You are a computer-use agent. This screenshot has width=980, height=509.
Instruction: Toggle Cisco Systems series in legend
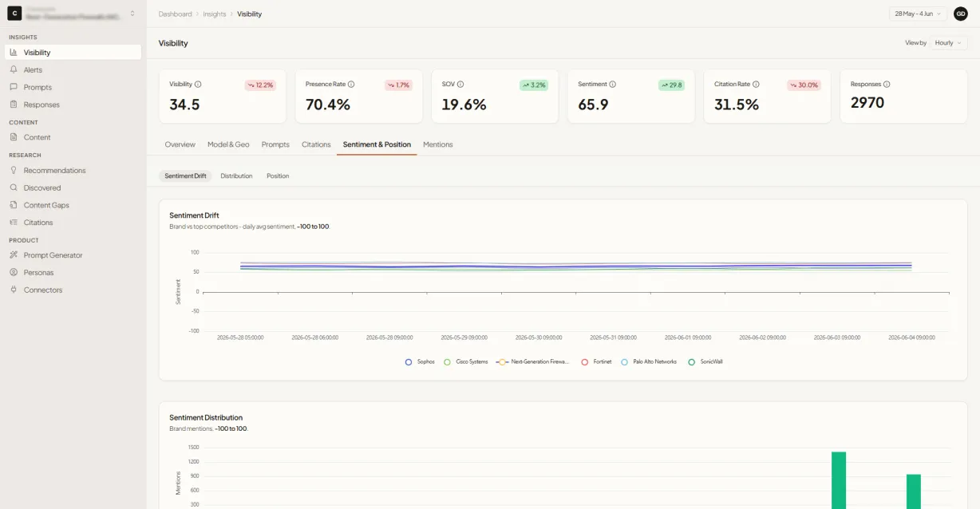(x=465, y=361)
